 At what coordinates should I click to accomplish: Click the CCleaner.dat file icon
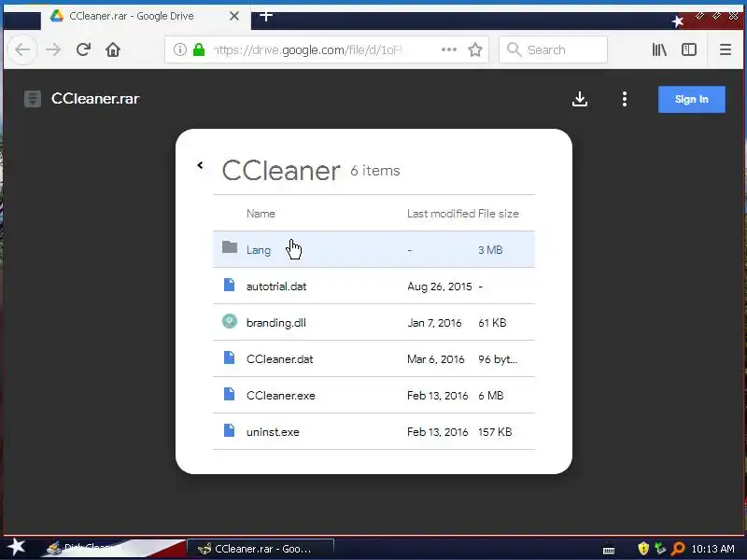[x=229, y=357]
